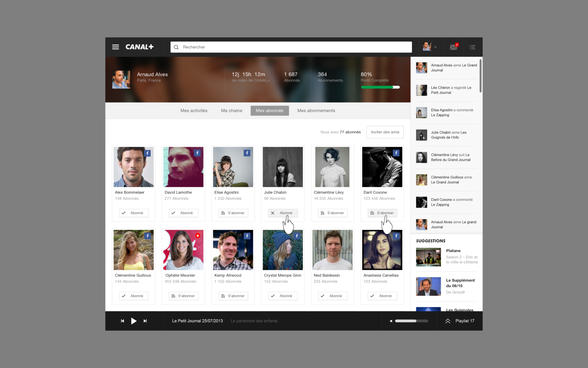
Task: Open the list icon in the header
Action: pyautogui.click(x=472, y=47)
